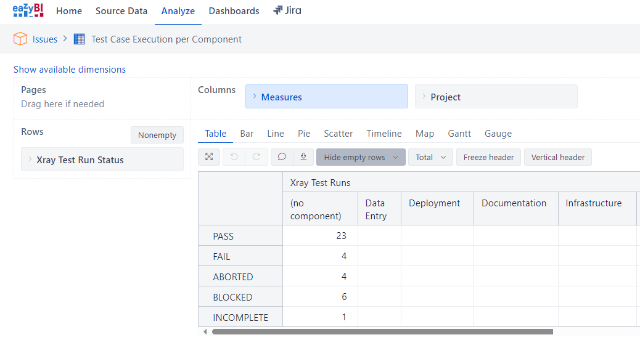Switch to the Line chart tab

coord(276,134)
